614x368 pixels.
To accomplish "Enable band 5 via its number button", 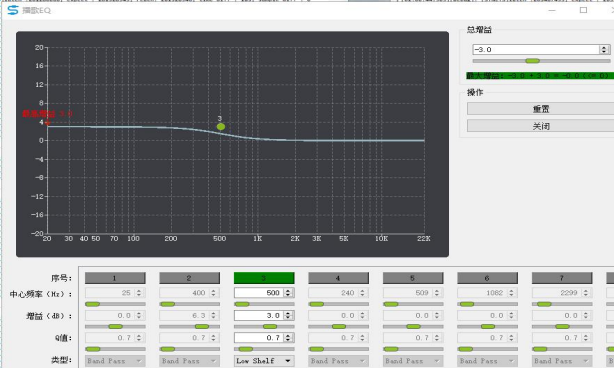I will tap(413, 278).
